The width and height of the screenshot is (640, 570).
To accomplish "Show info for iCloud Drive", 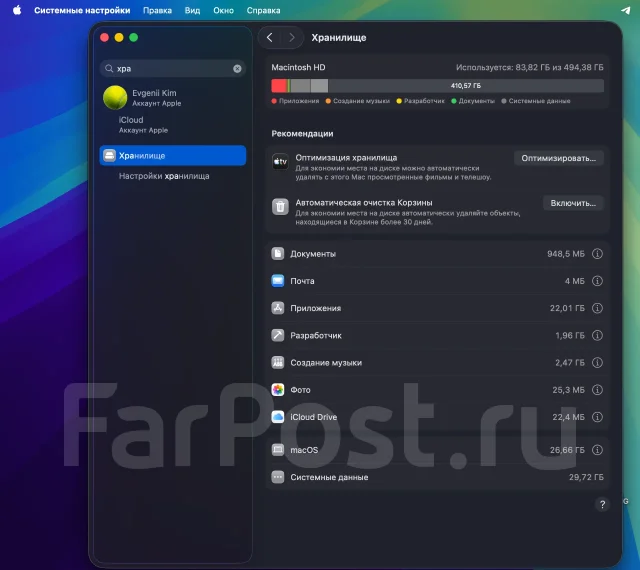I will (x=597, y=417).
